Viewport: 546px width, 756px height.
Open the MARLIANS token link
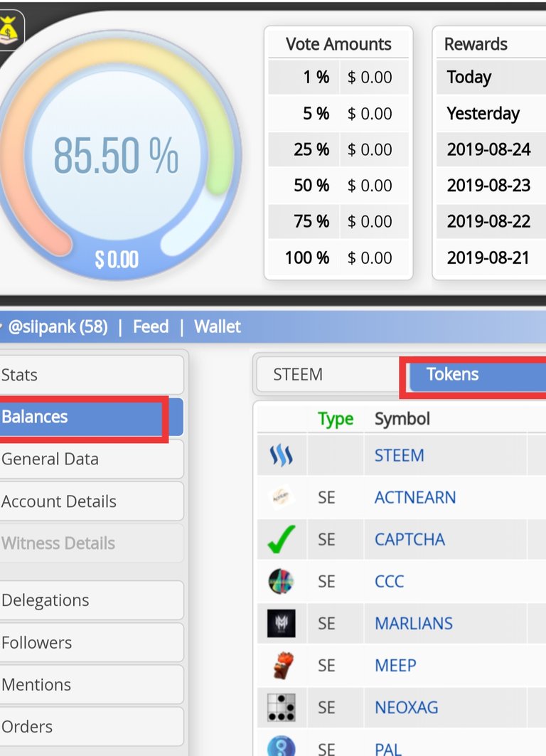(414, 623)
